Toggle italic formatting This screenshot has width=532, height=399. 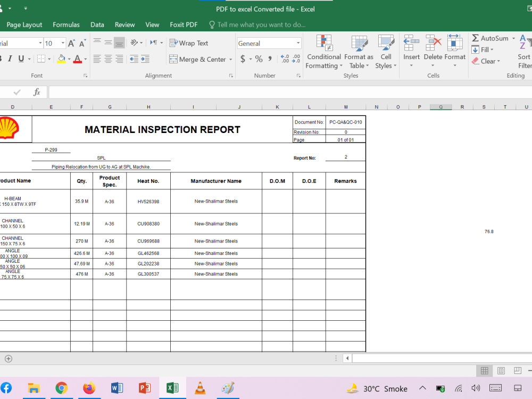click(10, 59)
